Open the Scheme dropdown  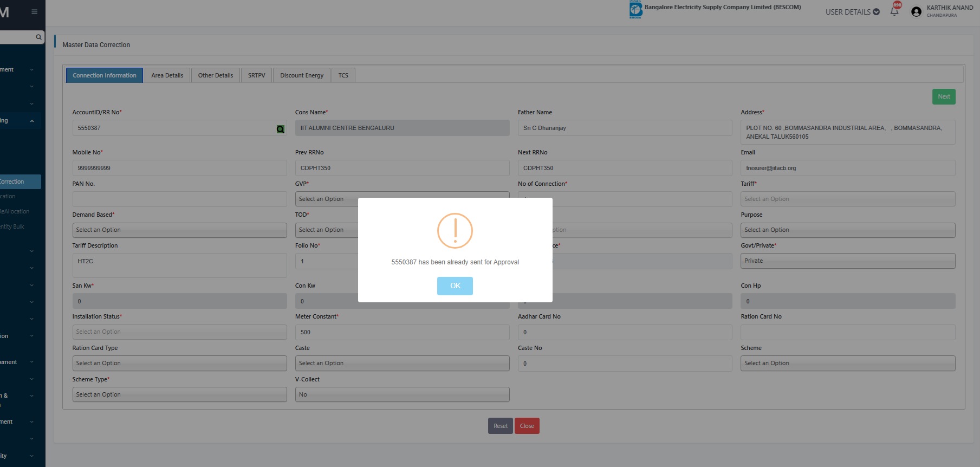pyautogui.click(x=847, y=364)
